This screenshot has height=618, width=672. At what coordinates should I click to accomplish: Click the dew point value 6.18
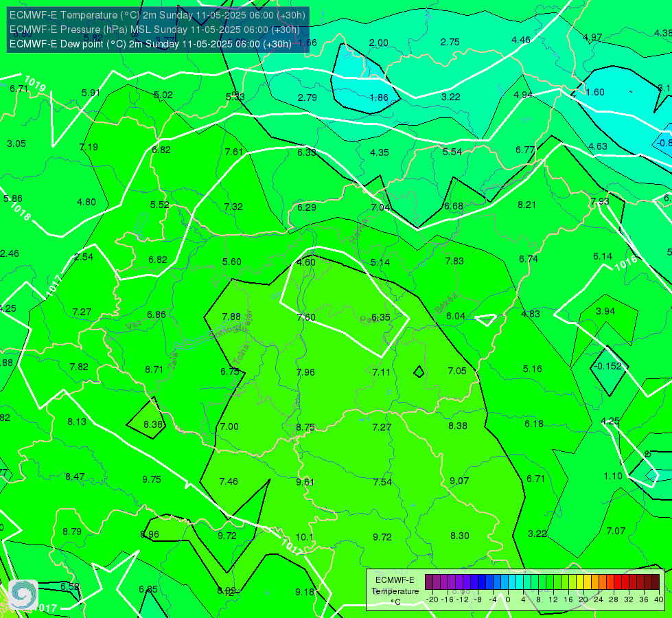[x=534, y=424]
